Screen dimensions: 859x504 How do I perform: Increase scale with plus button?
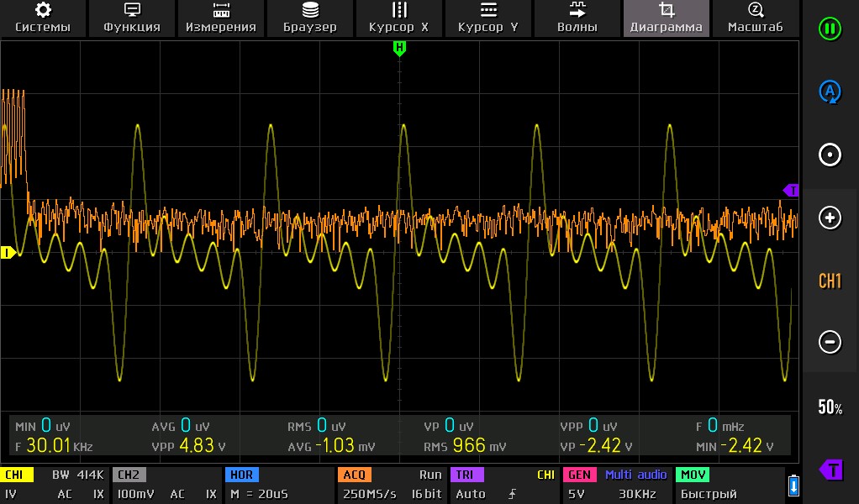830,218
